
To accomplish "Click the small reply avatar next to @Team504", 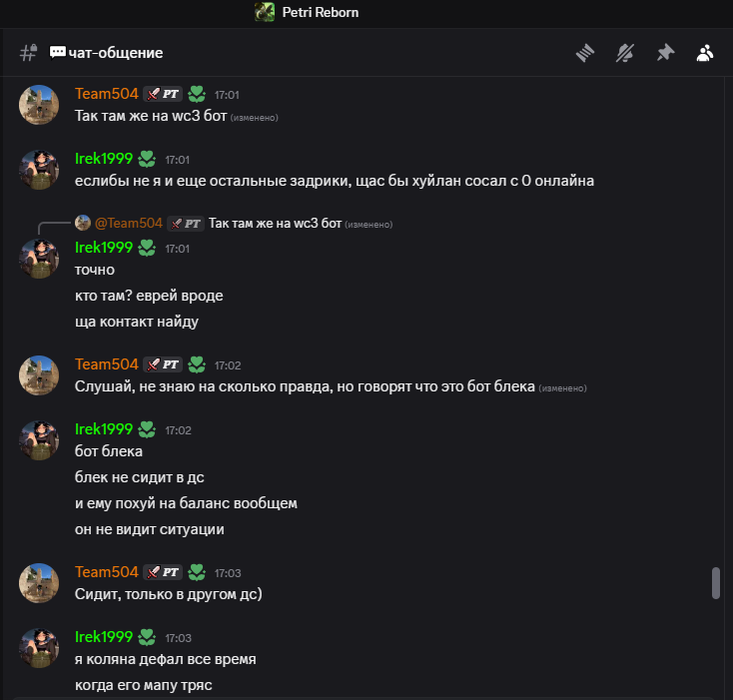I will pyautogui.click(x=83, y=224).
